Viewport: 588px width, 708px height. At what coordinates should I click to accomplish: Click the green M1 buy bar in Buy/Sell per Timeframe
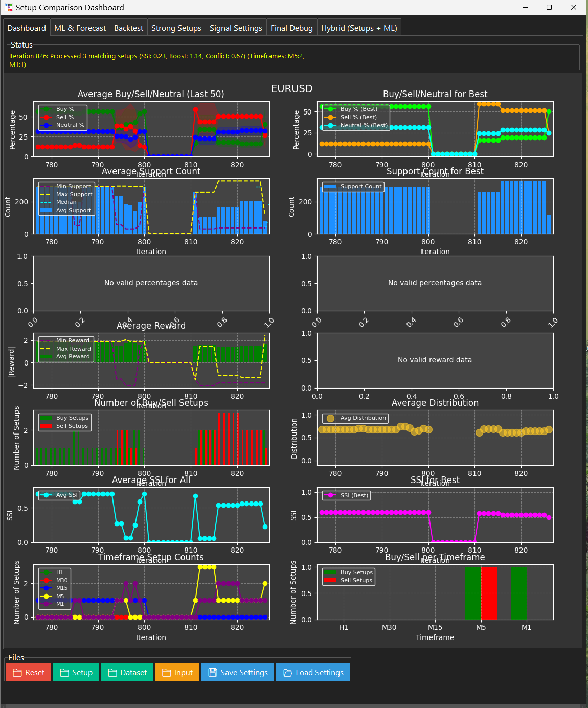click(x=518, y=593)
